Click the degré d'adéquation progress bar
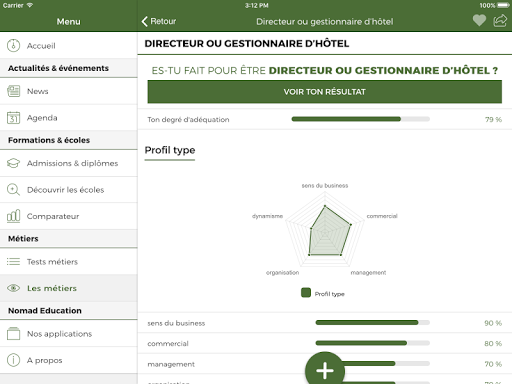This screenshot has width=512, height=384. pyautogui.click(x=361, y=119)
